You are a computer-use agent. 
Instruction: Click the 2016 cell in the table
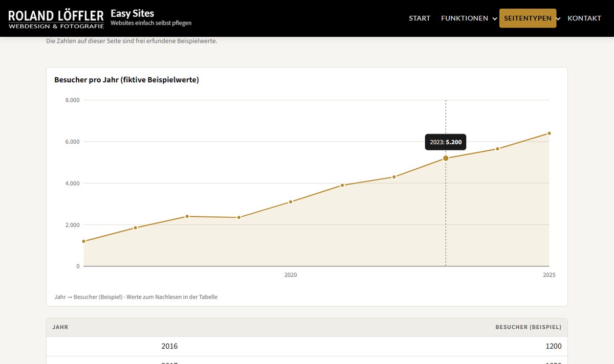tap(169, 346)
